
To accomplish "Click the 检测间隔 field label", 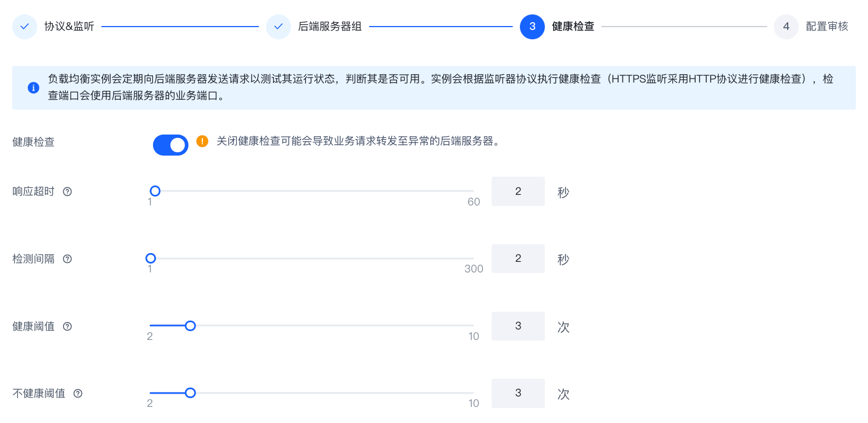I will (x=33, y=259).
